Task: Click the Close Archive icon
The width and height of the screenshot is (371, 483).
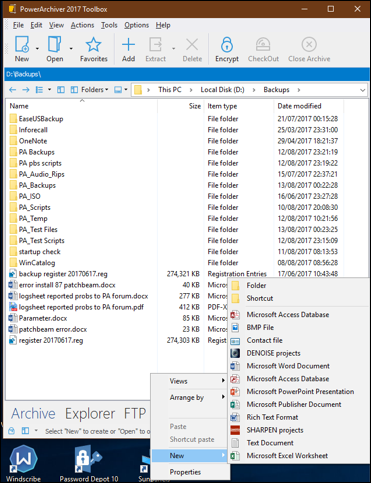Action: click(x=309, y=45)
